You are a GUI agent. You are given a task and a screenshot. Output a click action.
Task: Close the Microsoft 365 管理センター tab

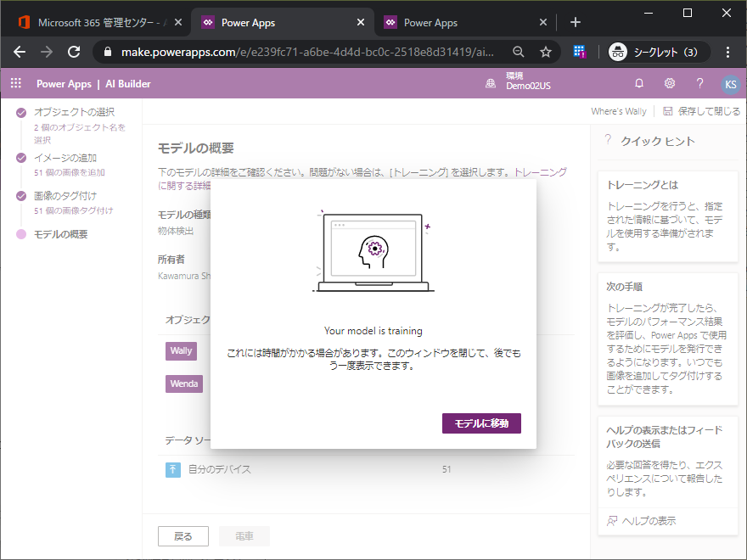[x=177, y=22]
